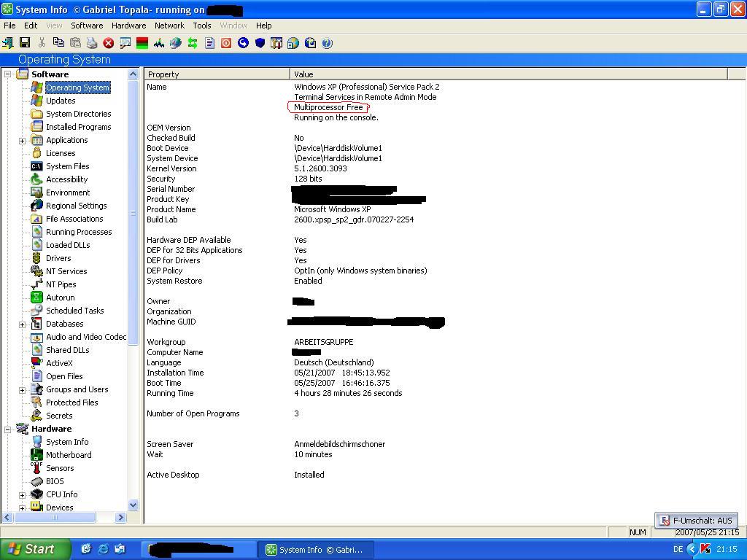Click the Value column header
The image size is (747, 560).
point(508,74)
